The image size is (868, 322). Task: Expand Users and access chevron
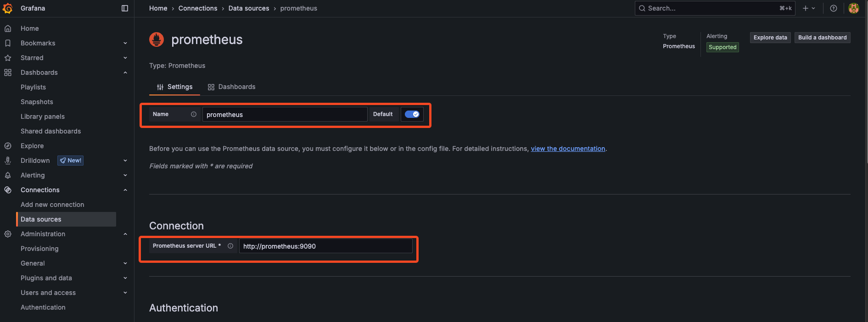click(x=125, y=293)
